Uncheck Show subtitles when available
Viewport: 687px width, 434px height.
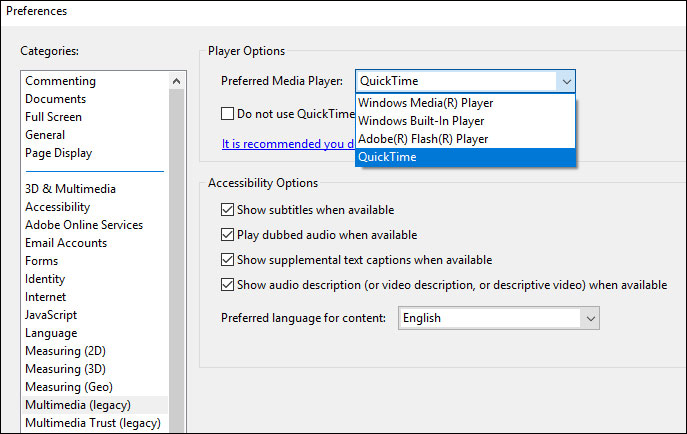coord(228,210)
